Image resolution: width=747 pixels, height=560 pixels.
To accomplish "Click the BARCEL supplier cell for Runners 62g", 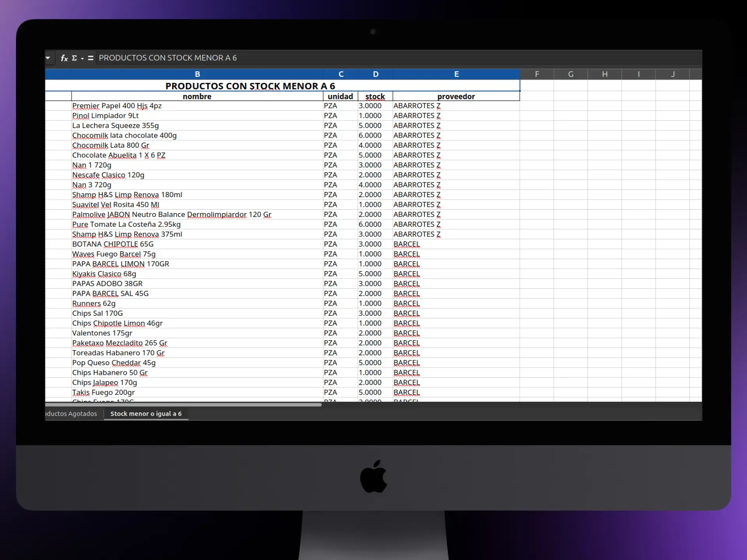I will [x=456, y=304].
